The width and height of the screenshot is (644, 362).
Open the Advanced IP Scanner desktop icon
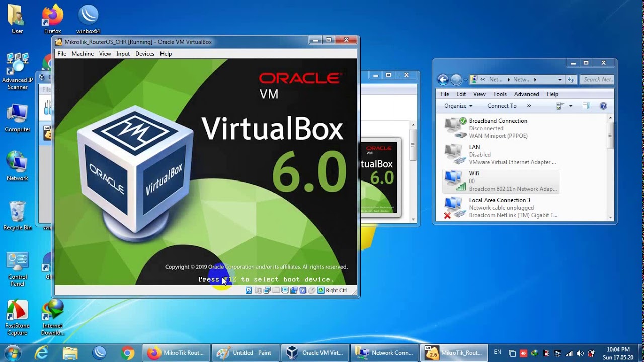pyautogui.click(x=17, y=72)
